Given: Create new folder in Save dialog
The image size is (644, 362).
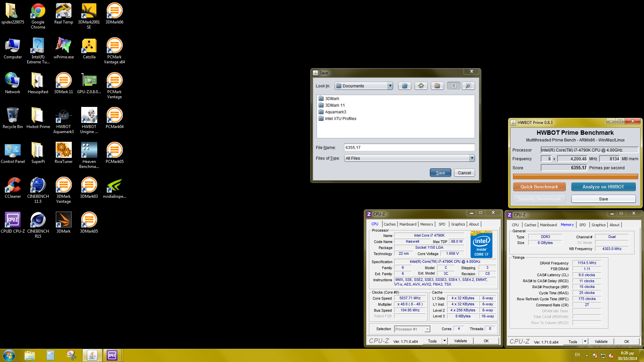Looking at the screenshot, I should click(437, 86).
